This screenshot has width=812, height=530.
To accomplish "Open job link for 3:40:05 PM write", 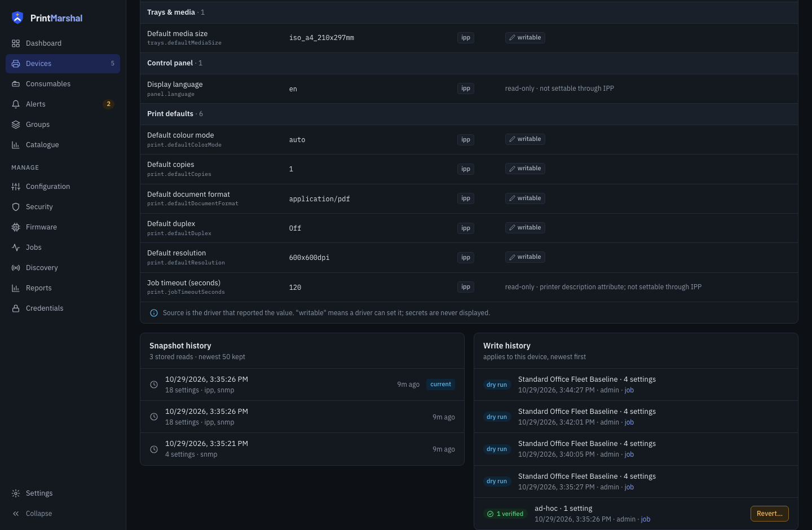I will click(x=629, y=454).
